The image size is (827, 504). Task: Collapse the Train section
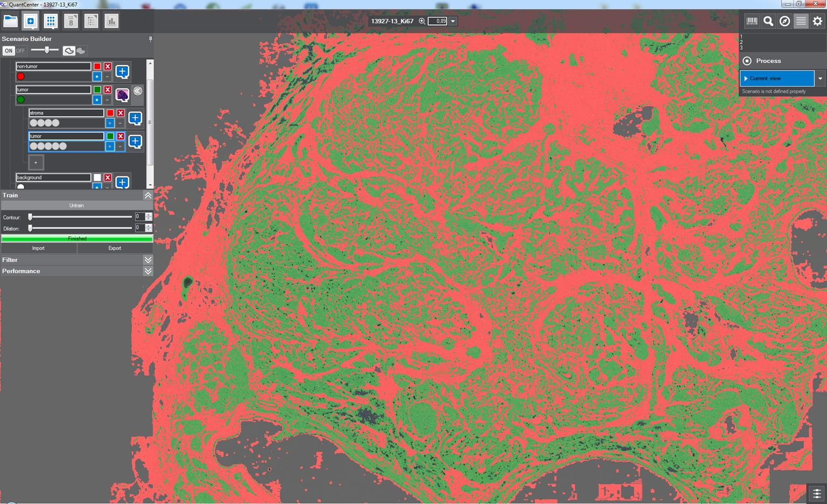148,195
